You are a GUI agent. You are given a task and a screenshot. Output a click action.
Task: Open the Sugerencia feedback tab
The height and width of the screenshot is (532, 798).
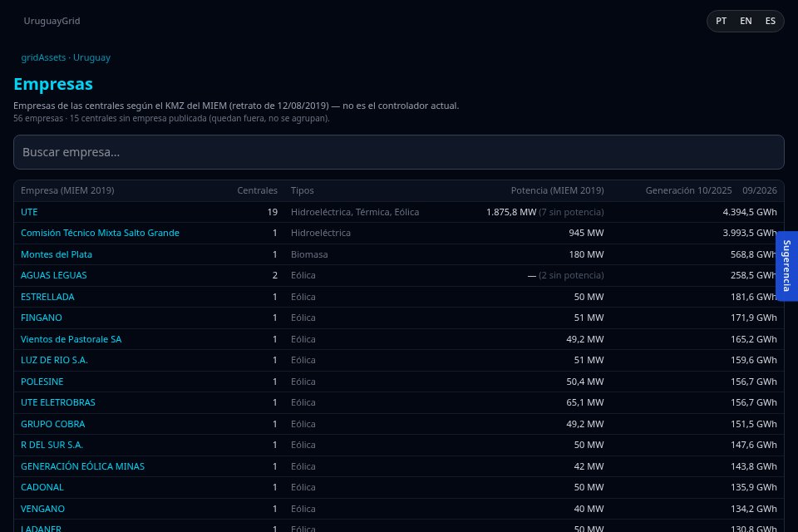tap(787, 266)
